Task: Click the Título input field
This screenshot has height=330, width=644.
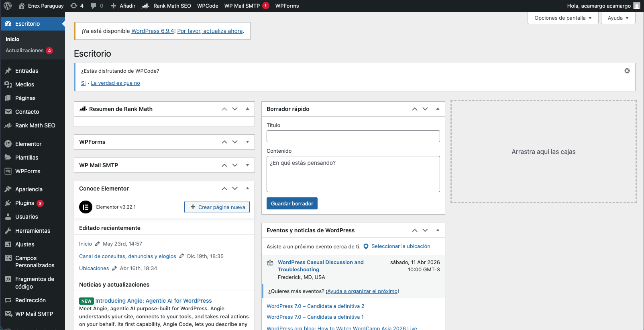Action: (x=353, y=136)
